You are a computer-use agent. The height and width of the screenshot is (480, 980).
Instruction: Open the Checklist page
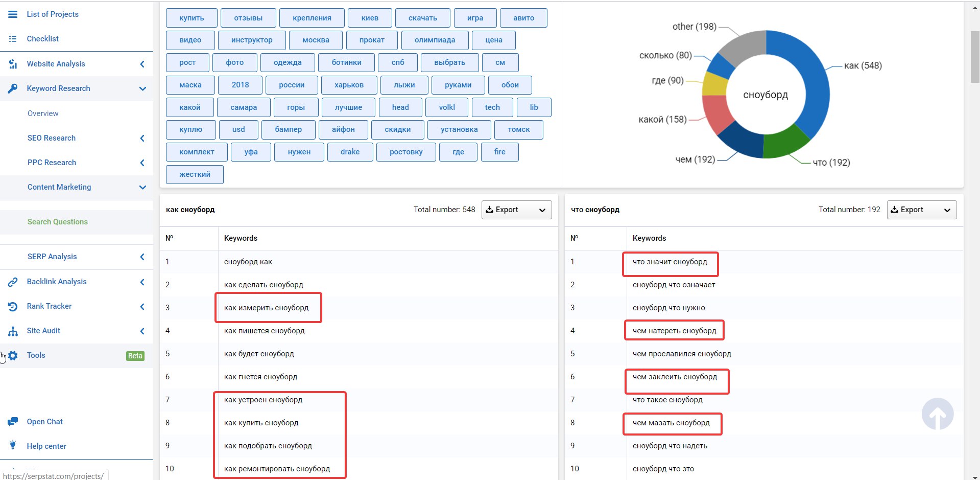tap(43, 39)
